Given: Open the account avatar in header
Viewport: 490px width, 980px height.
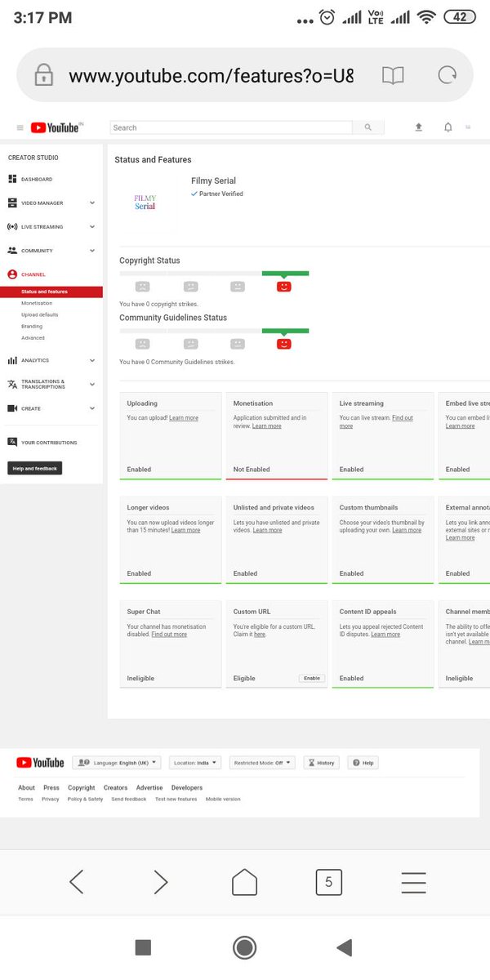Looking at the screenshot, I should pyautogui.click(x=469, y=127).
